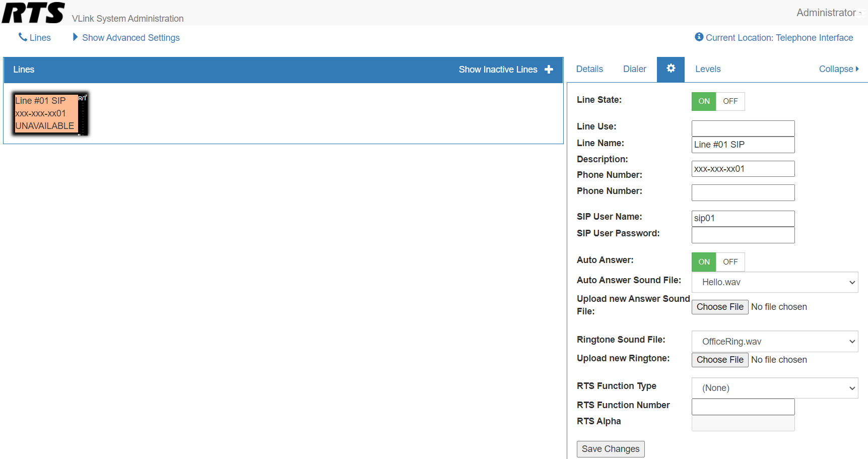This screenshot has height=459, width=868.
Task: Select the phone icon beside Lines
Action: pos(21,37)
